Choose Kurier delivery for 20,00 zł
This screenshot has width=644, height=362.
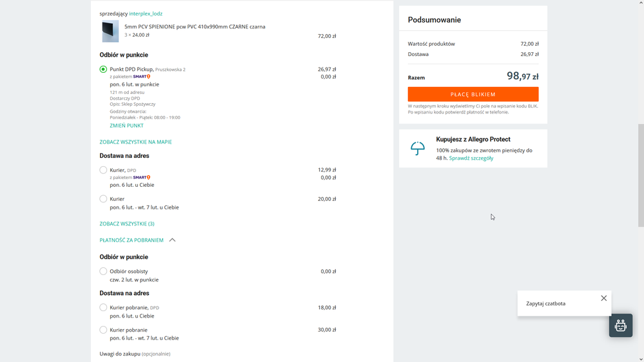click(103, 199)
